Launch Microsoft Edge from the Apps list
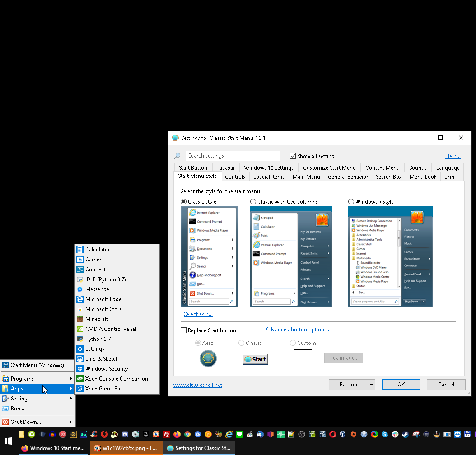This screenshot has height=455, width=476. 117,299
